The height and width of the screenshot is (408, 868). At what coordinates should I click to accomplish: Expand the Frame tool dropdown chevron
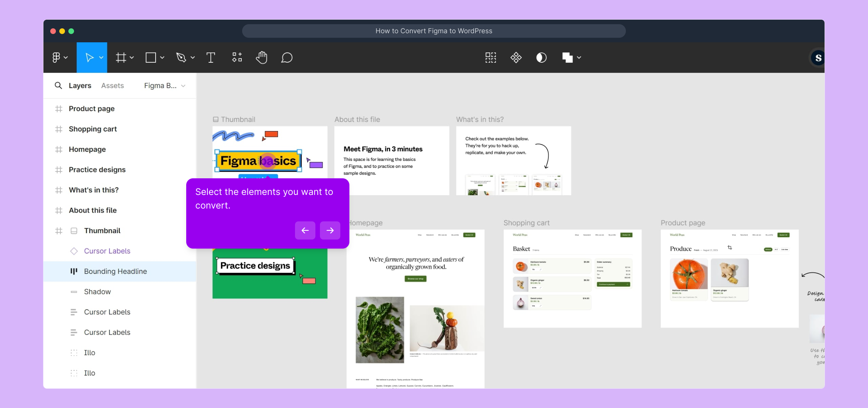click(x=132, y=57)
